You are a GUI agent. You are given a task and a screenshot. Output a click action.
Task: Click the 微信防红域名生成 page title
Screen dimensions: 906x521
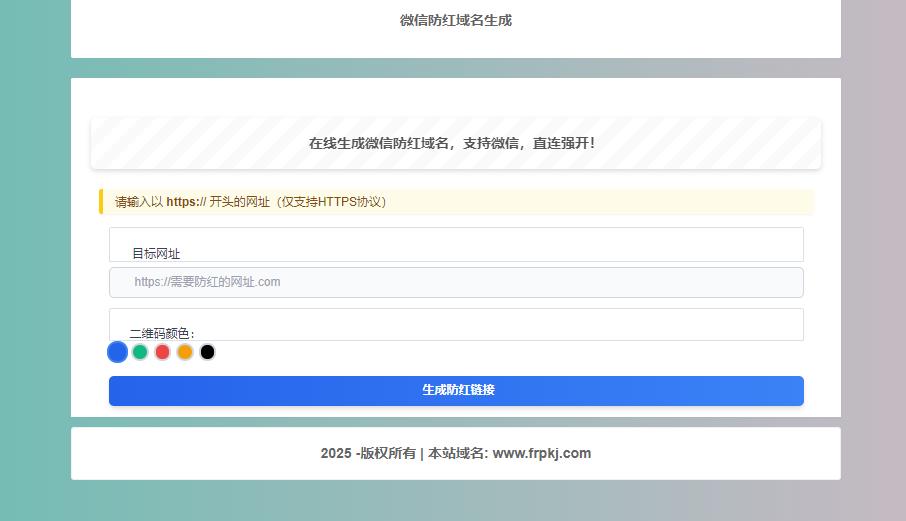(456, 20)
